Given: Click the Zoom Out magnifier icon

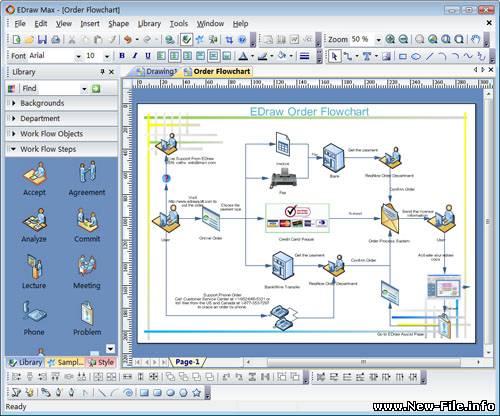Looking at the screenshot, I should click(x=403, y=39).
